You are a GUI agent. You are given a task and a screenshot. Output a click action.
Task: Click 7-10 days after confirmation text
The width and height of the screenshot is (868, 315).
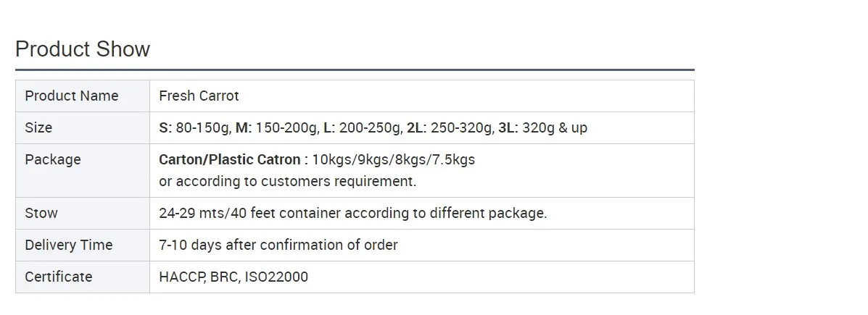(x=278, y=245)
